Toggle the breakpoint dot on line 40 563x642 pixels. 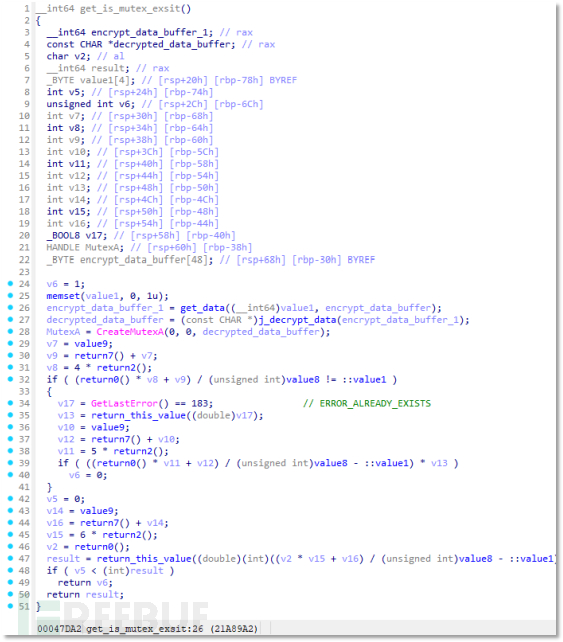(x=10, y=475)
